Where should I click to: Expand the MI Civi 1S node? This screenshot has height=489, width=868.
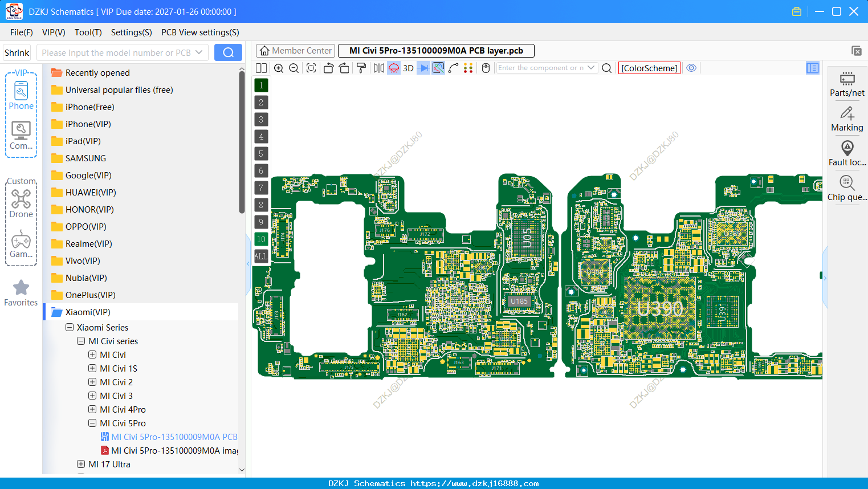pyautogui.click(x=92, y=368)
